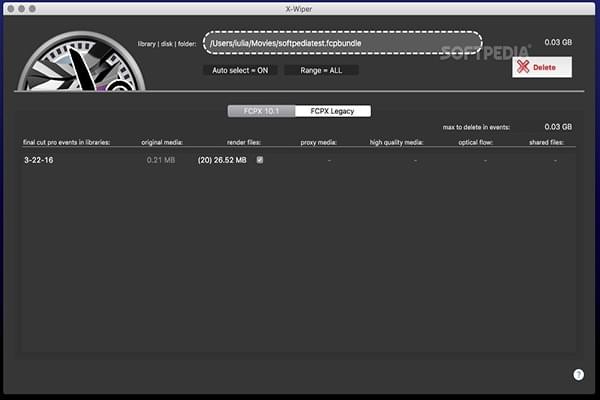Select the 3-22-16 event row
The height and width of the screenshot is (400, 600).
pos(298,160)
